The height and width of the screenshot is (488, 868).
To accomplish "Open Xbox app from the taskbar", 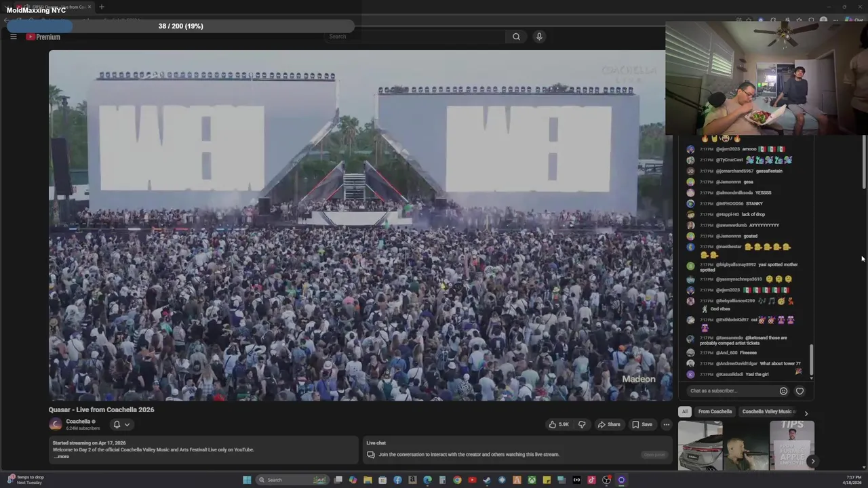I will [532, 480].
